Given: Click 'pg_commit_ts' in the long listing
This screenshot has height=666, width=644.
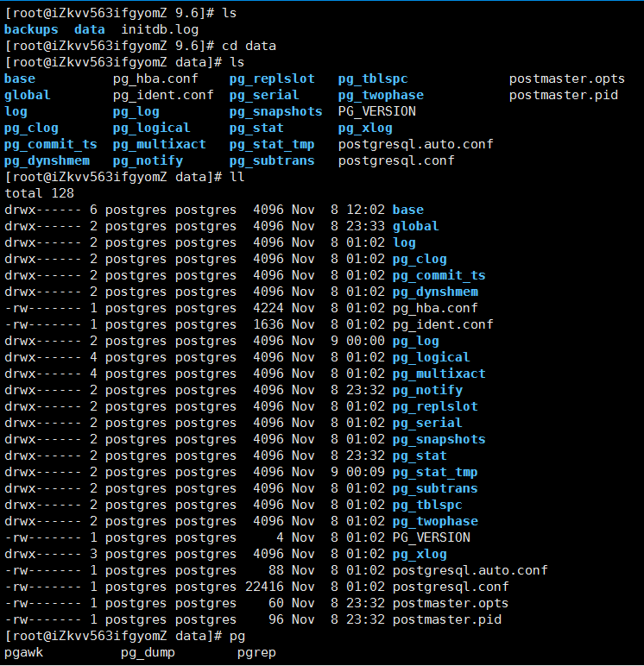Looking at the screenshot, I should pos(439,275).
